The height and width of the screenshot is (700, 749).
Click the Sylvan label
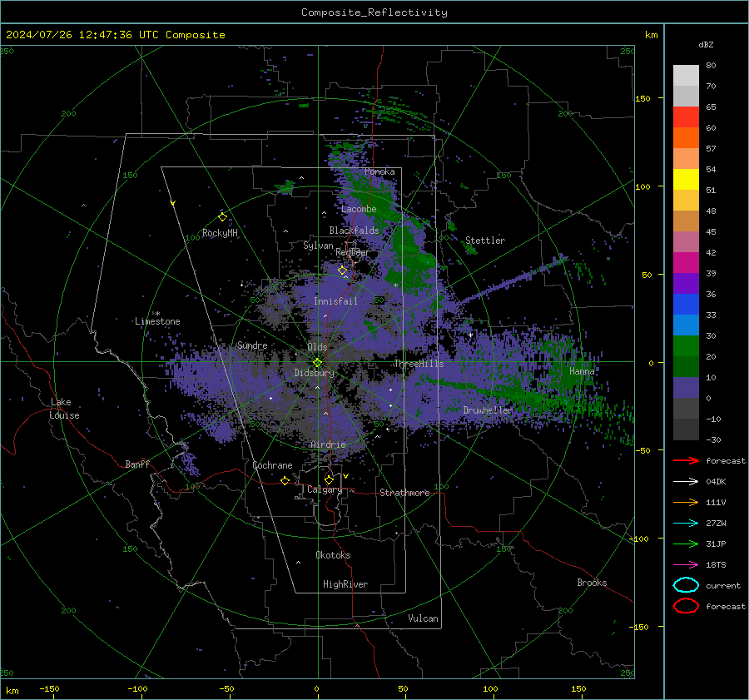318,246
